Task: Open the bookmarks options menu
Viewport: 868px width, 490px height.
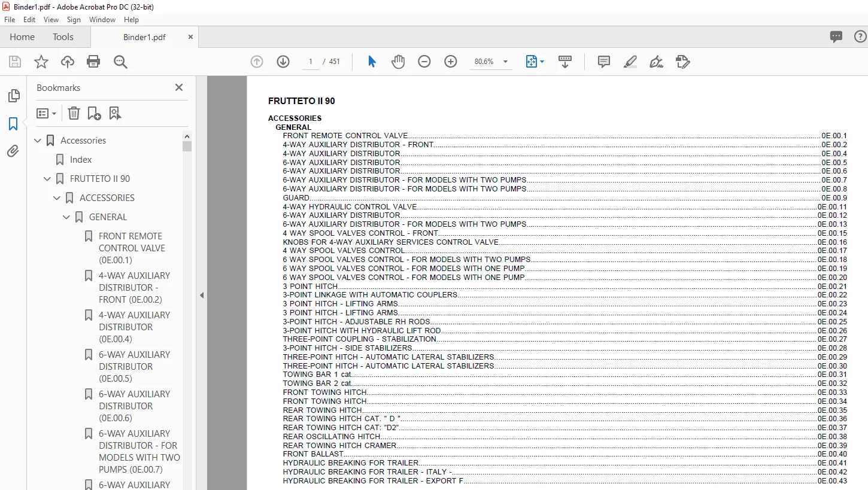Action: (46, 113)
